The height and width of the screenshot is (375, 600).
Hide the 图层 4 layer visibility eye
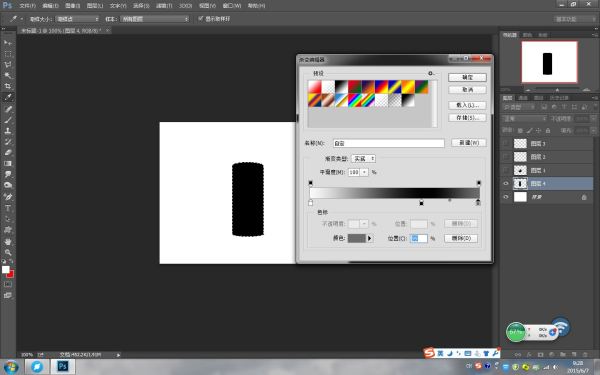pyautogui.click(x=506, y=184)
